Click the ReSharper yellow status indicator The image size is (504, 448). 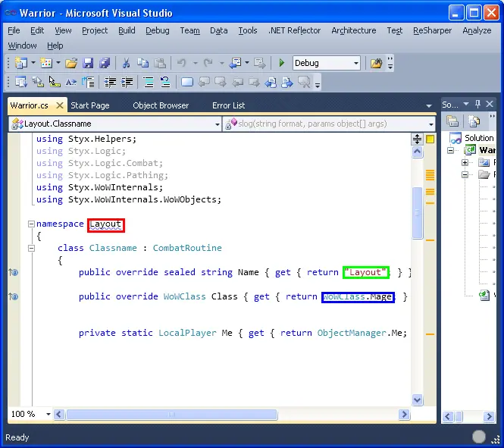click(430, 139)
